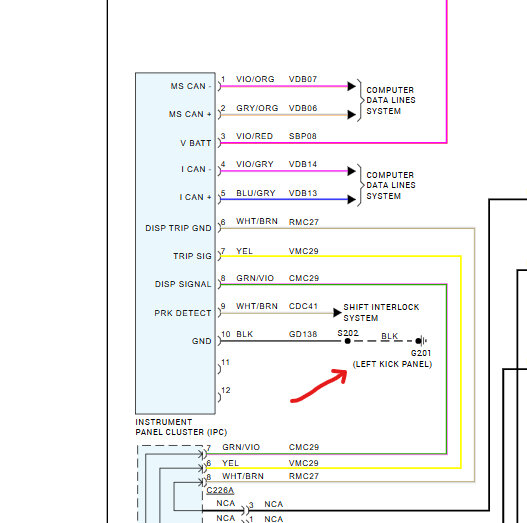Viewport: 527px width, 523px height.
Task: Select the G201 ground label
Action: click(x=421, y=353)
